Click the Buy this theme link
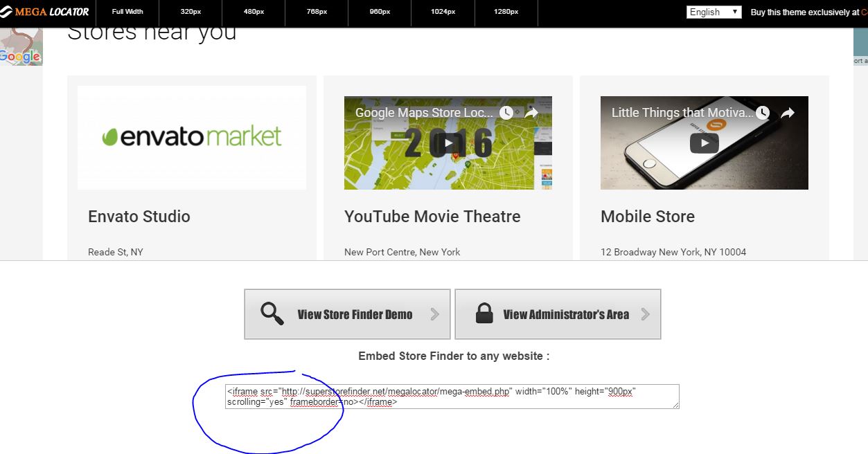 click(808, 12)
